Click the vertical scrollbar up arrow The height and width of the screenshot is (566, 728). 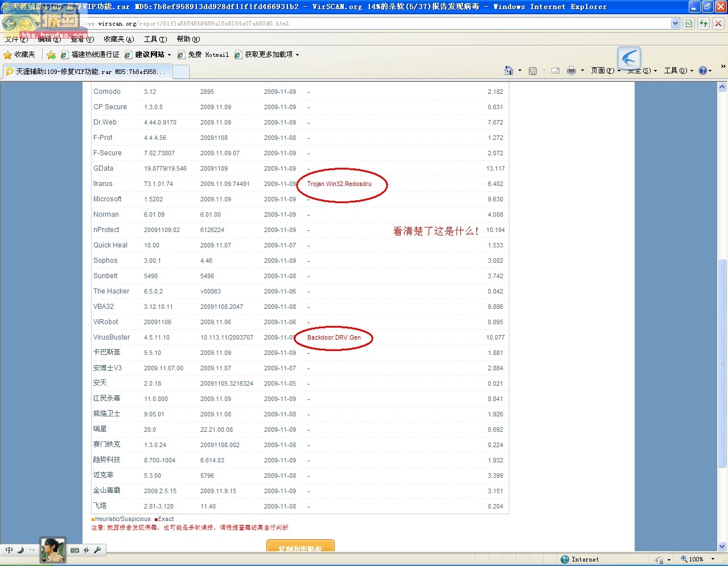(722, 87)
